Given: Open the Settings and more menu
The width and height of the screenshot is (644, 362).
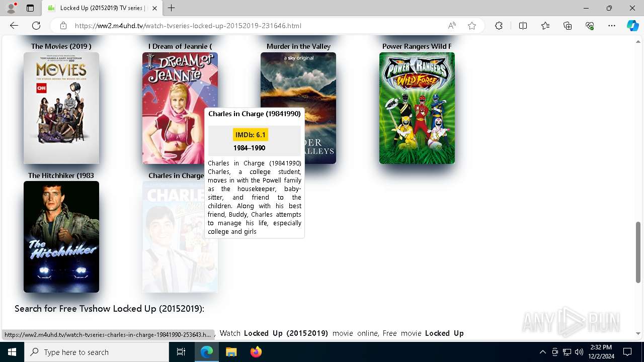Looking at the screenshot, I should (x=612, y=26).
